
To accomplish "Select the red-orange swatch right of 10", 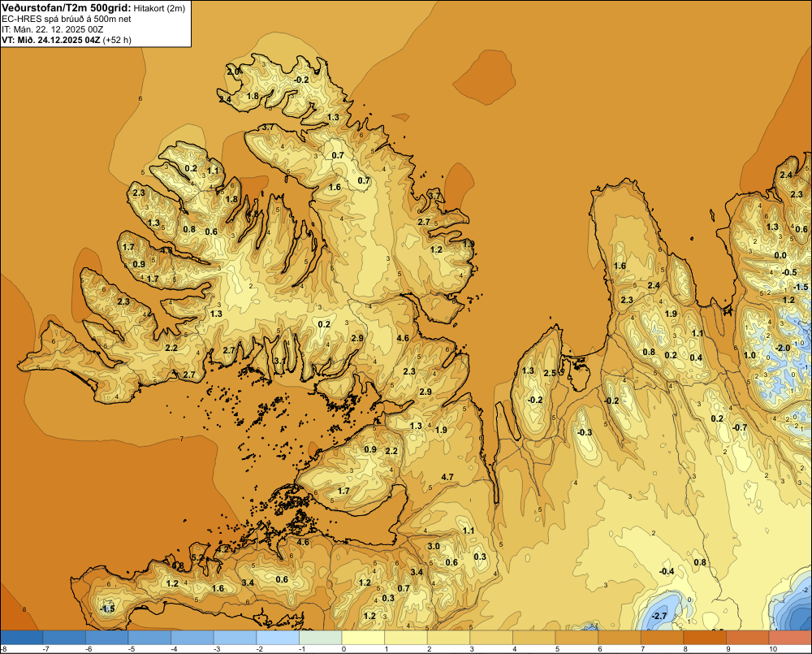I will point(791,638).
